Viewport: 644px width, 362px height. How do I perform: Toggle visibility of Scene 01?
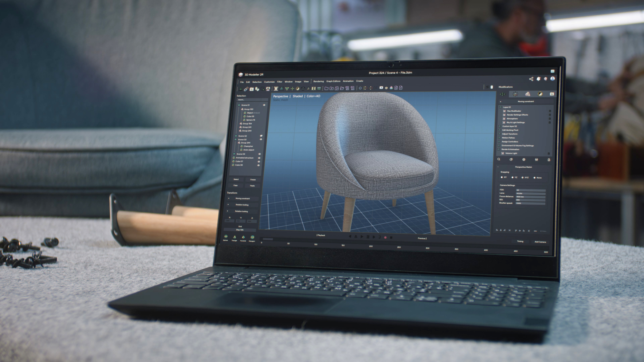point(264,105)
